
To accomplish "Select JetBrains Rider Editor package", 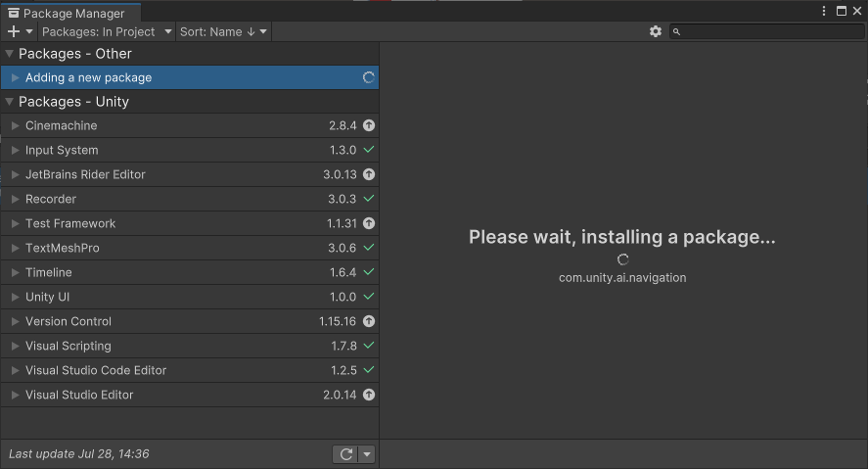I will tap(190, 174).
